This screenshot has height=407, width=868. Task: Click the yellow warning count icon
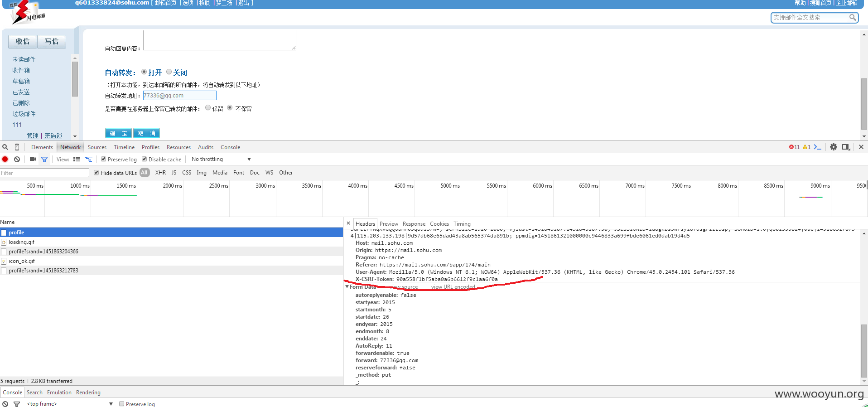pos(805,147)
